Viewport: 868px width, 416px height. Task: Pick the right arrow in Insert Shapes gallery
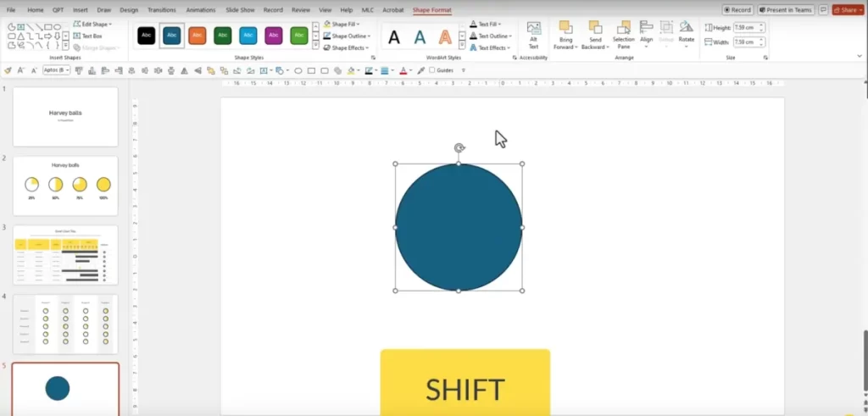pyautogui.click(x=48, y=36)
